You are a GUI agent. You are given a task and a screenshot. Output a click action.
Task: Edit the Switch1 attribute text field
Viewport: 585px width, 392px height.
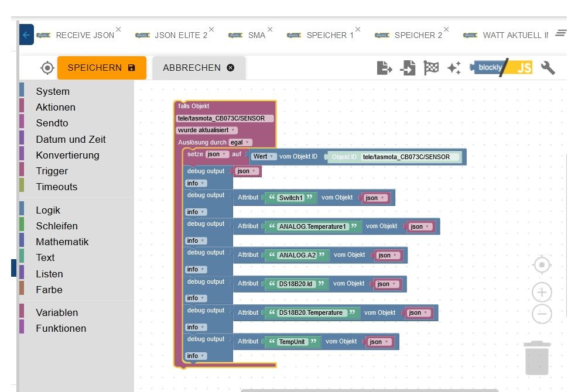pyautogui.click(x=291, y=198)
